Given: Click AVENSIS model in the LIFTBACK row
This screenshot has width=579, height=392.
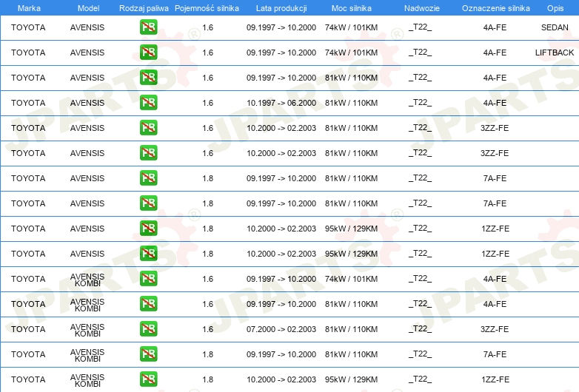Looking at the screenshot, I should coord(87,53).
